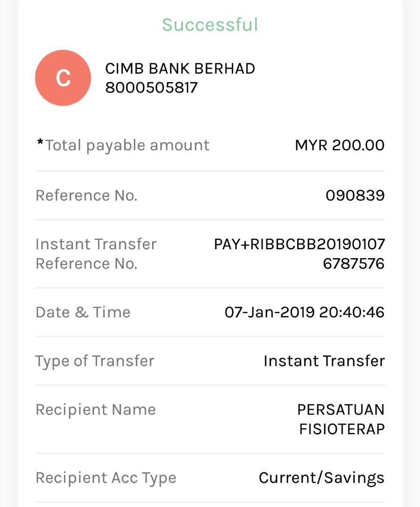The width and height of the screenshot is (420, 507).
Task: Select the MYR 200.00 amount value
Action: pyautogui.click(x=339, y=146)
